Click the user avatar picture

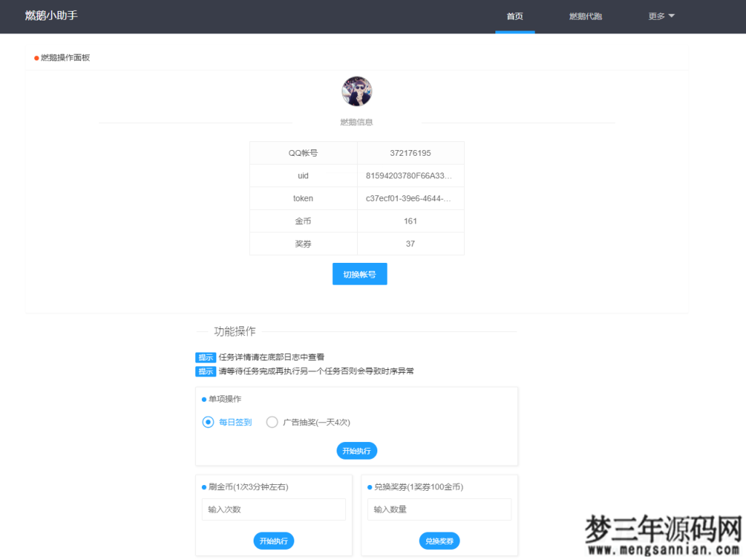356,91
